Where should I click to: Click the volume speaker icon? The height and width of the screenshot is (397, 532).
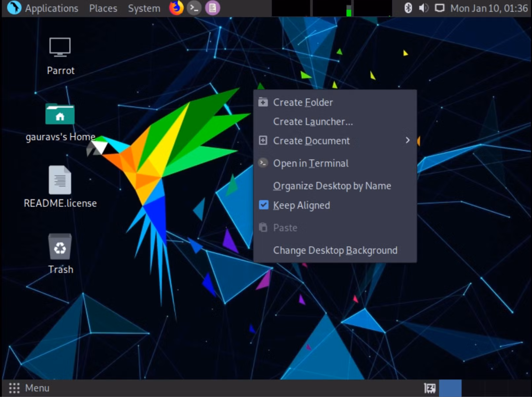coord(423,8)
